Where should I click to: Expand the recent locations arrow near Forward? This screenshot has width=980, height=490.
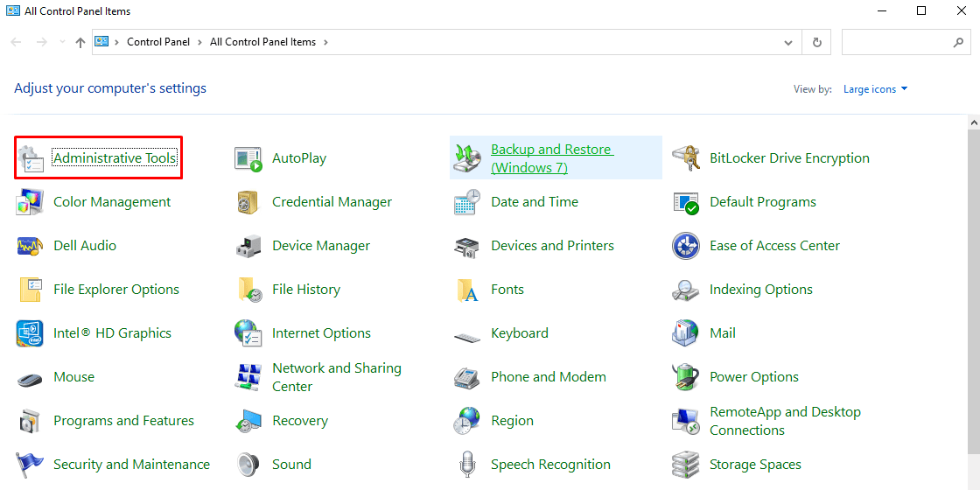click(61, 43)
